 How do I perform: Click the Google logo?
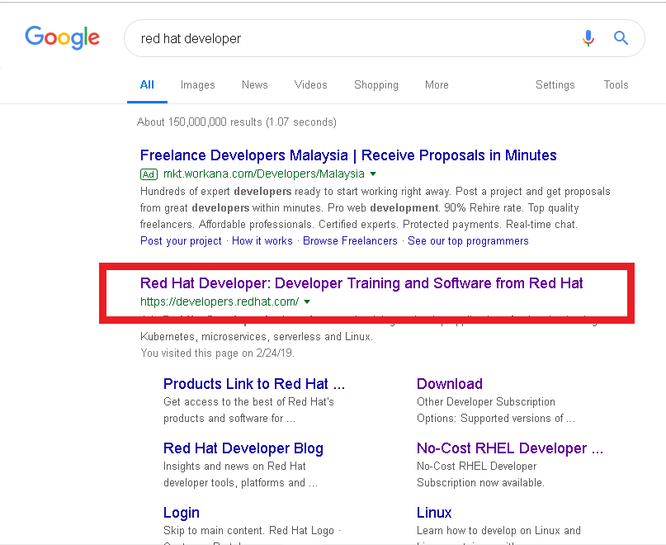click(x=62, y=38)
